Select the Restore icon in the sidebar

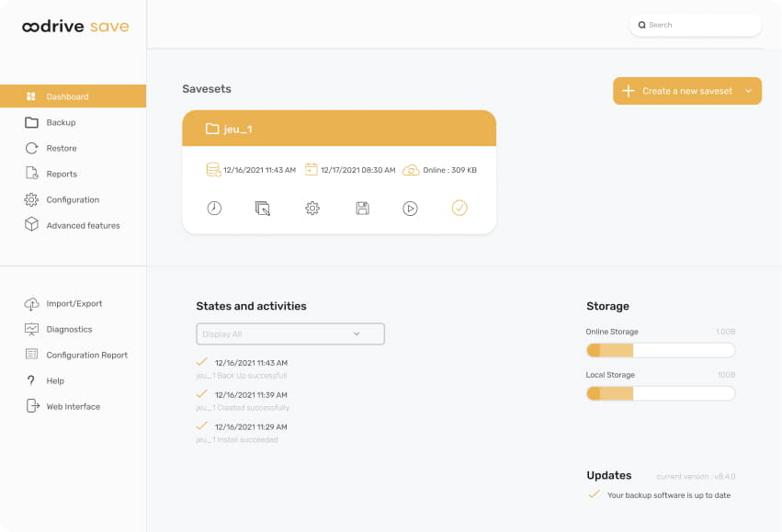[x=61, y=147]
